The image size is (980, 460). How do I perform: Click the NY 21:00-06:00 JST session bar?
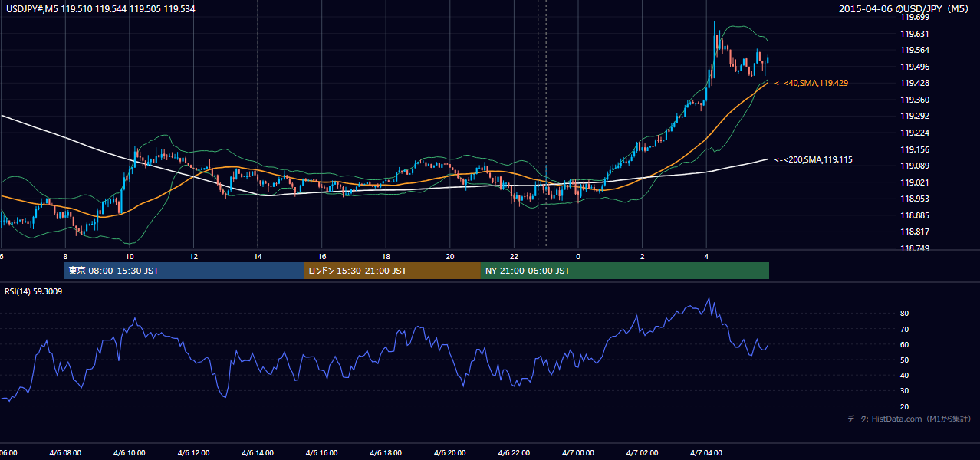(x=625, y=271)
